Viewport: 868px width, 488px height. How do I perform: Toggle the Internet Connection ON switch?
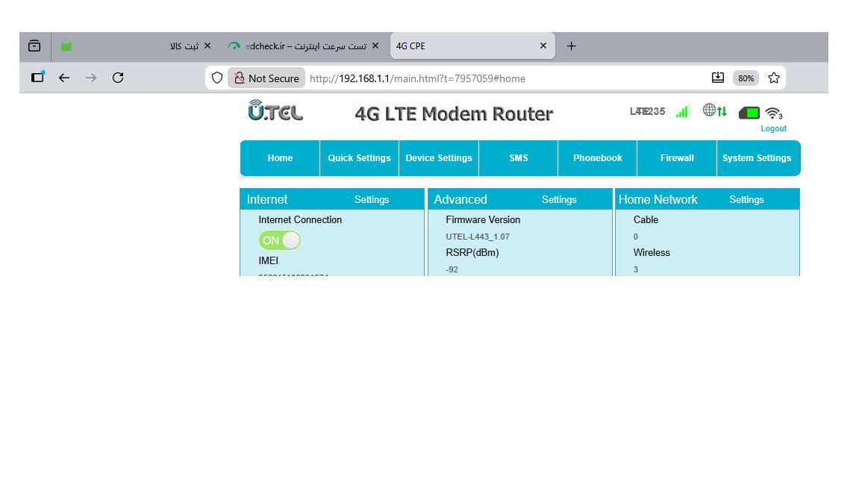point(280,240)
